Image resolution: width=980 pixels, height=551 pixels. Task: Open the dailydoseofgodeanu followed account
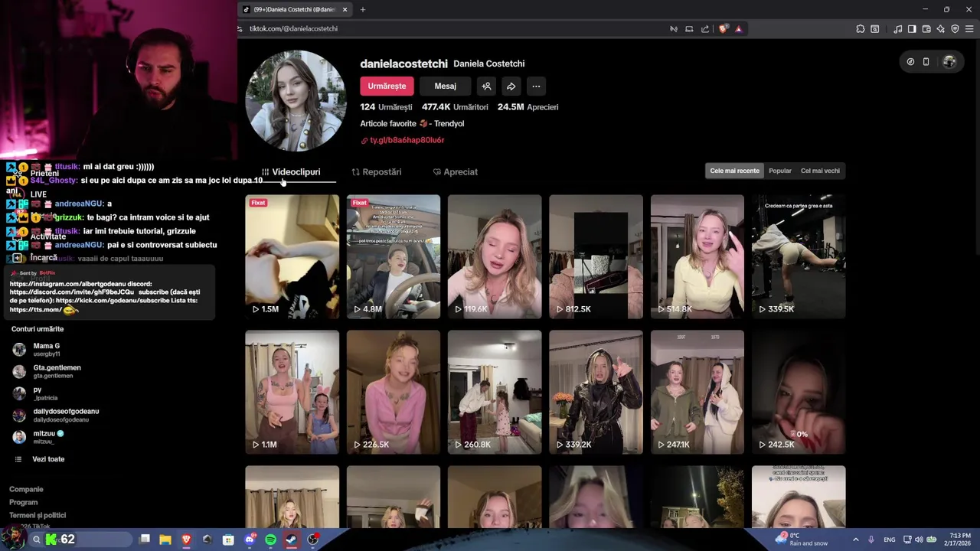[57, 415]
